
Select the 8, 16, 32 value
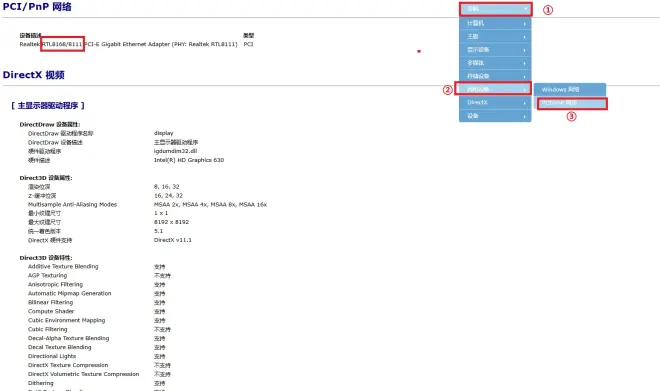click(x=167, y=186)
